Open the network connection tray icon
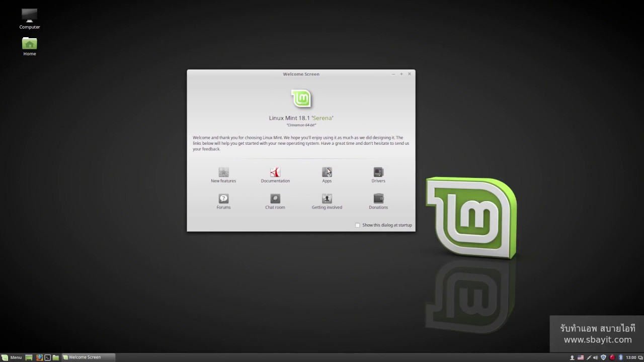The height and width of the screenshot is (362, 644). [589, 357]
